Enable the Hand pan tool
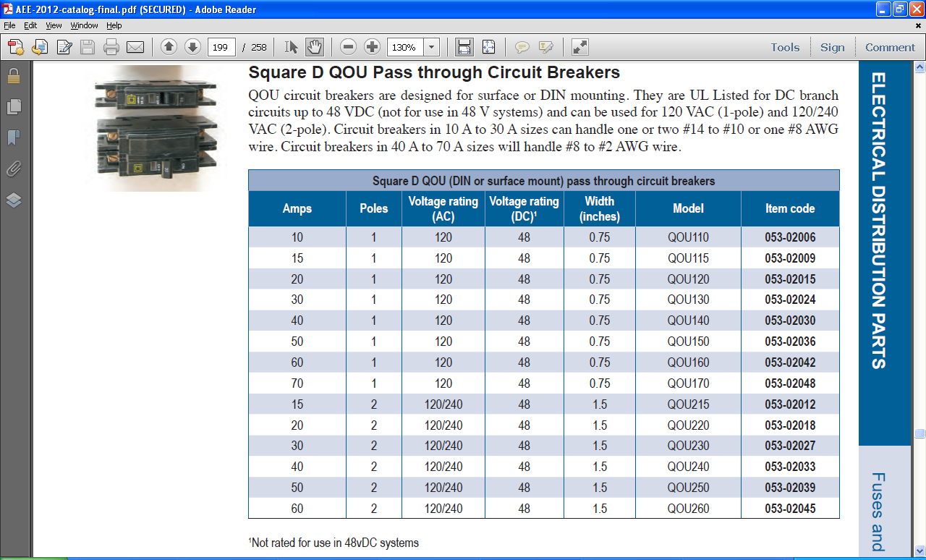This screenshot has height=560, width=926. tap(314, 48)
